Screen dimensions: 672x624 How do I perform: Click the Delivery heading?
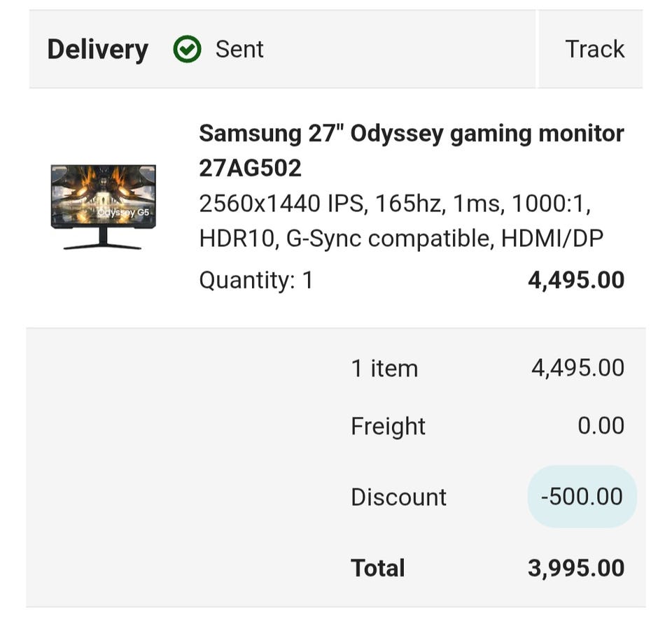(98, 50)
